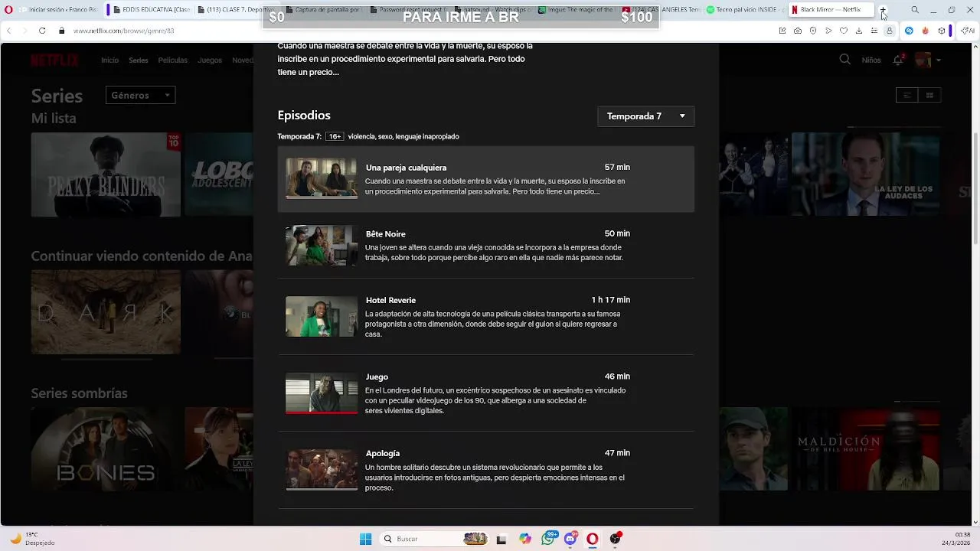
Task: Play episode 'Una pareja cualquiera' thumbnail
Action: click(x=322, y=178)
